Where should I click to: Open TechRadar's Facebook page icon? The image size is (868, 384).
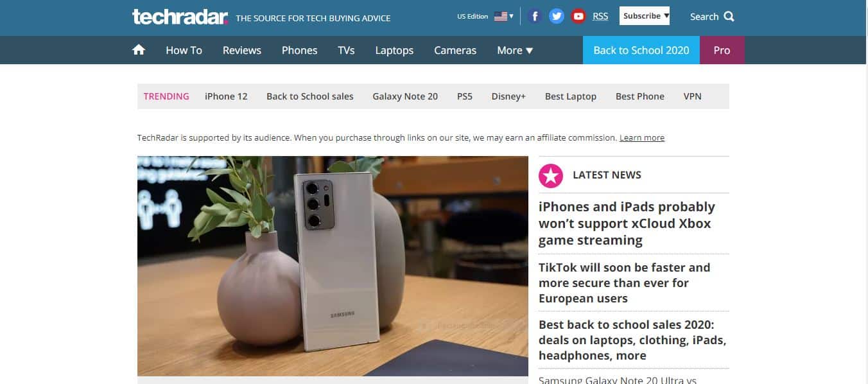click(x=535, y=16)
